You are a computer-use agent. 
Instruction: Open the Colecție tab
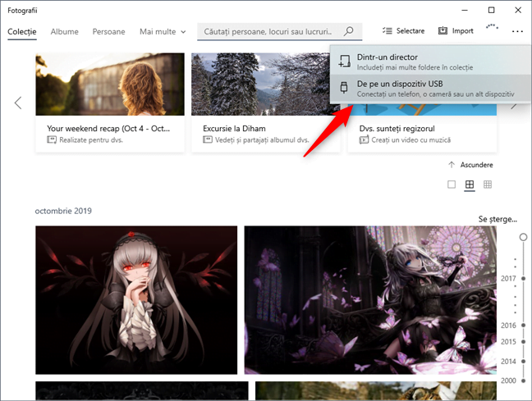pos(21,31)
